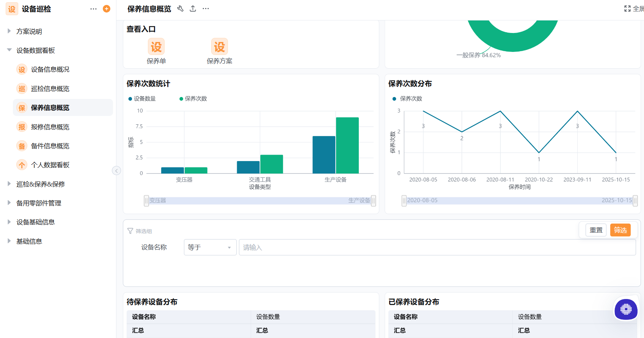Click the share/export icon in header
Image resolution: width=644 pixels, height=338 pixels.
[x=193, y=8]
